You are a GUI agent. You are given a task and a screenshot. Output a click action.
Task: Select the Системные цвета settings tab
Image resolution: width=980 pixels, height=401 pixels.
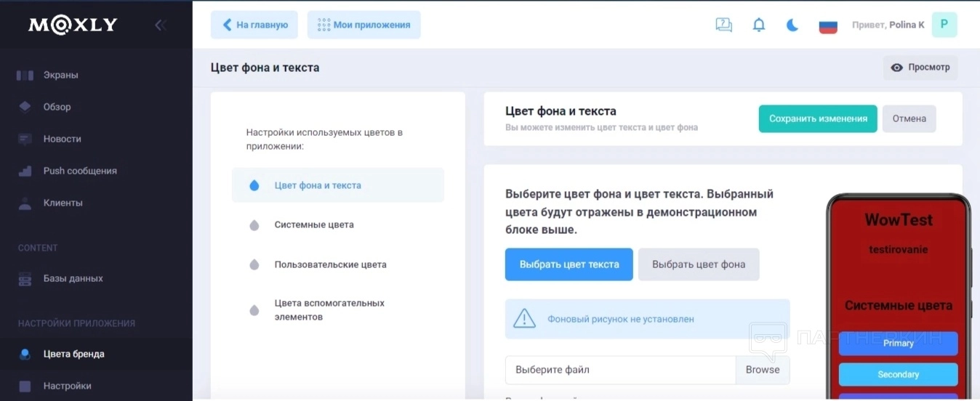click(314, 225)
